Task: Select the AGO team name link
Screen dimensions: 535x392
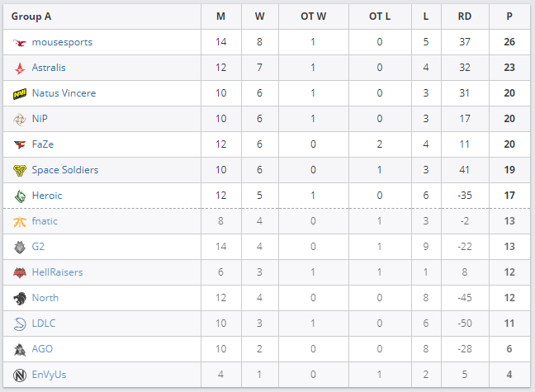Action: point(42,349)
